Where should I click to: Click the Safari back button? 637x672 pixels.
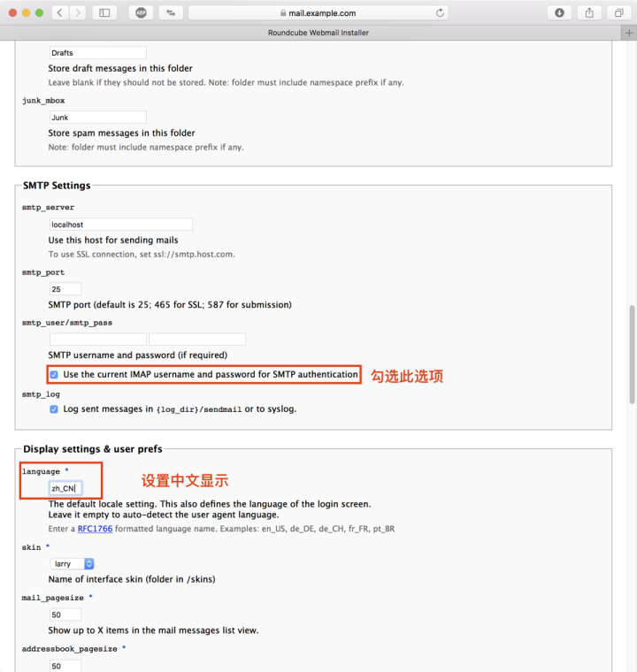[x=59, y=13]
